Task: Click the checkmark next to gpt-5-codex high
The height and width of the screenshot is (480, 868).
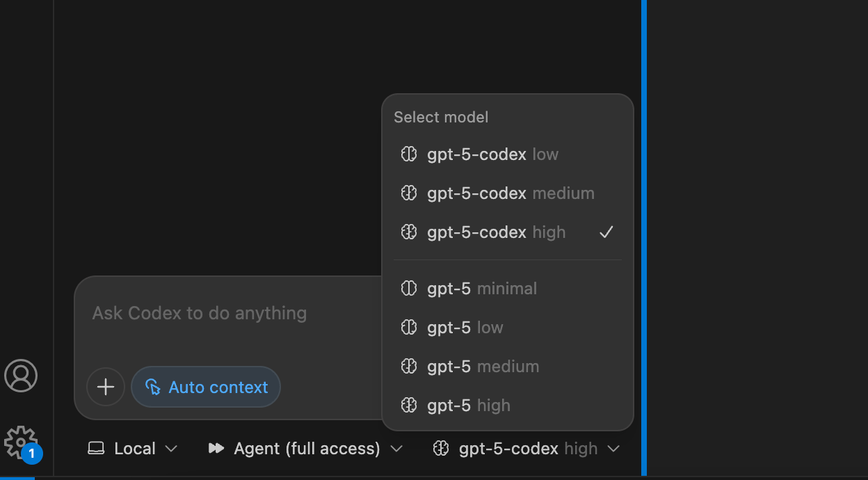Action: click(x=606, y=232)
